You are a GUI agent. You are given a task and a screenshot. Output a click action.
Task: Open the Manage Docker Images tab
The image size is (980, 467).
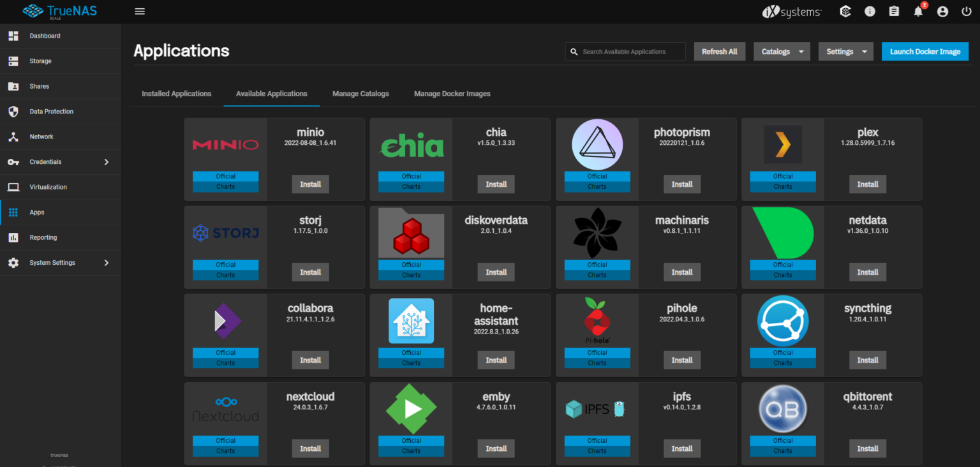pyautogui.click(x=452, y=94)
